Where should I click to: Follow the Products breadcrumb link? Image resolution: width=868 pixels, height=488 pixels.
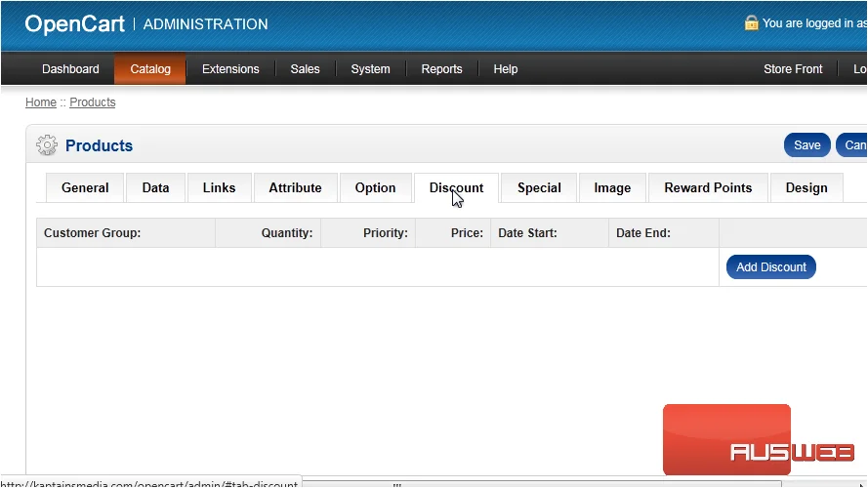(93, 102)
